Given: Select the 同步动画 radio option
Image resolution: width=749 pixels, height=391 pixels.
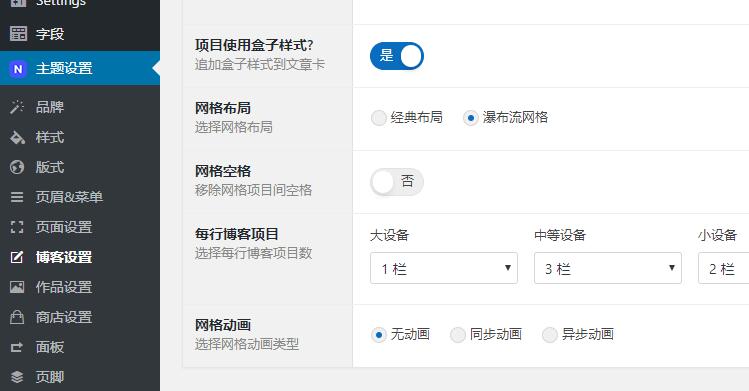Looking at the screenshot, I should [x=458, y=335].
